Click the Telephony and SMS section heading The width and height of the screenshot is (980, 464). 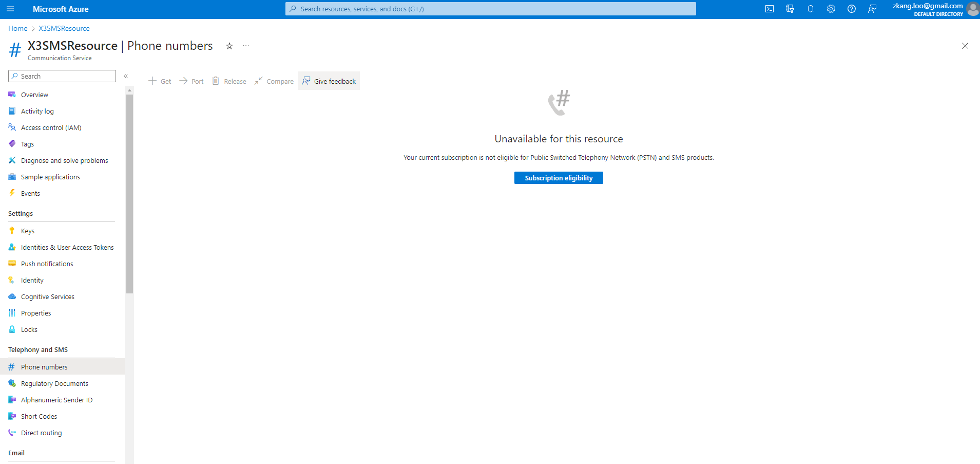pyautogui.click(x=38, y=349)
